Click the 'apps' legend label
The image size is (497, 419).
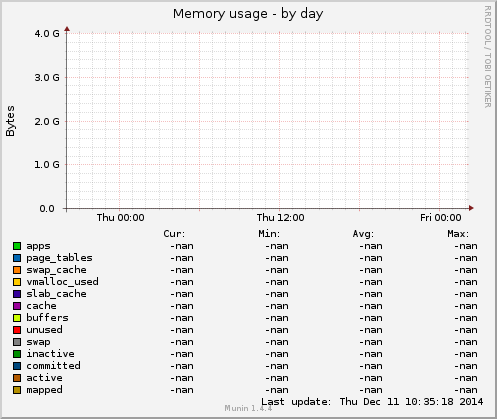coord(38,247)
